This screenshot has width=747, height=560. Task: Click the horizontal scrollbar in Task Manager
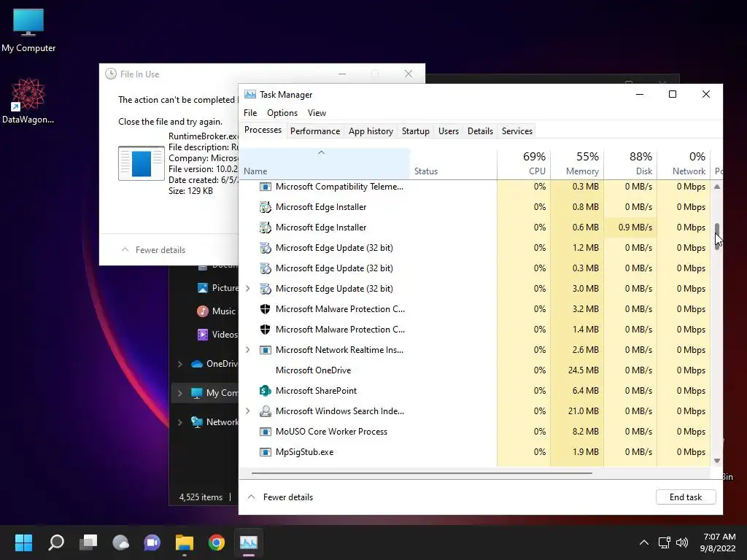click(422, 473)
